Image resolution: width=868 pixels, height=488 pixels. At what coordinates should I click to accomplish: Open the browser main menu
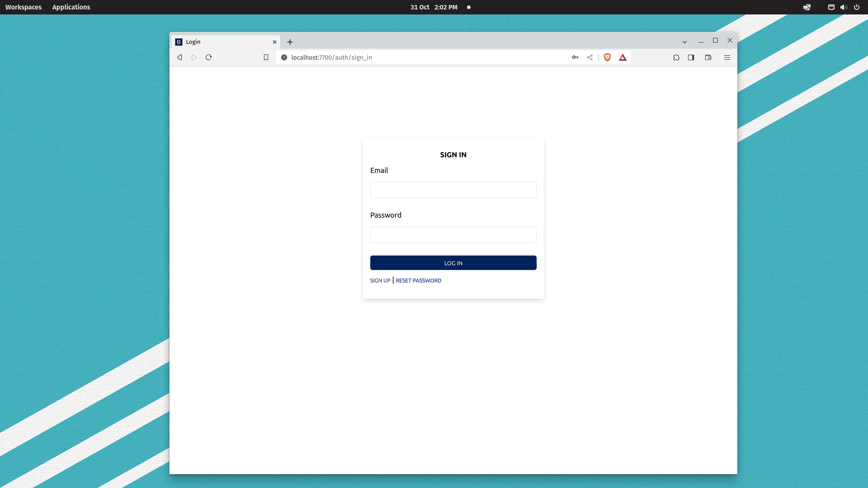(727, 58)
